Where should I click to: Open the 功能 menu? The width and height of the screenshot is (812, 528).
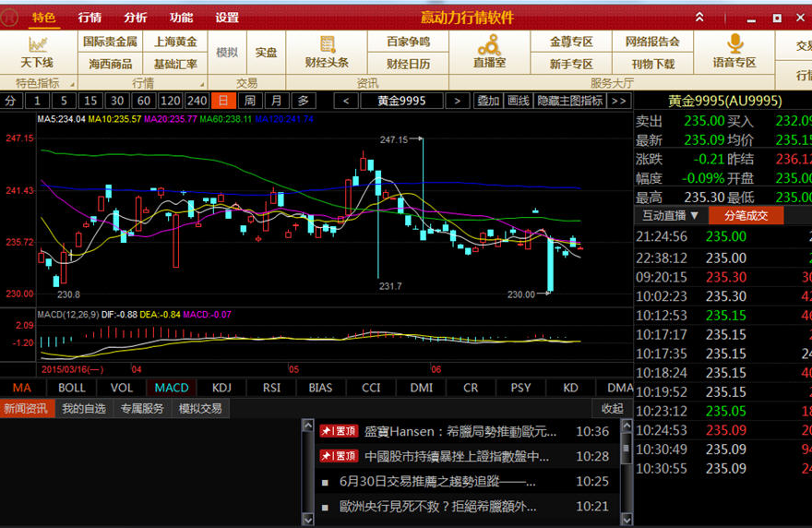pos(181,18)
